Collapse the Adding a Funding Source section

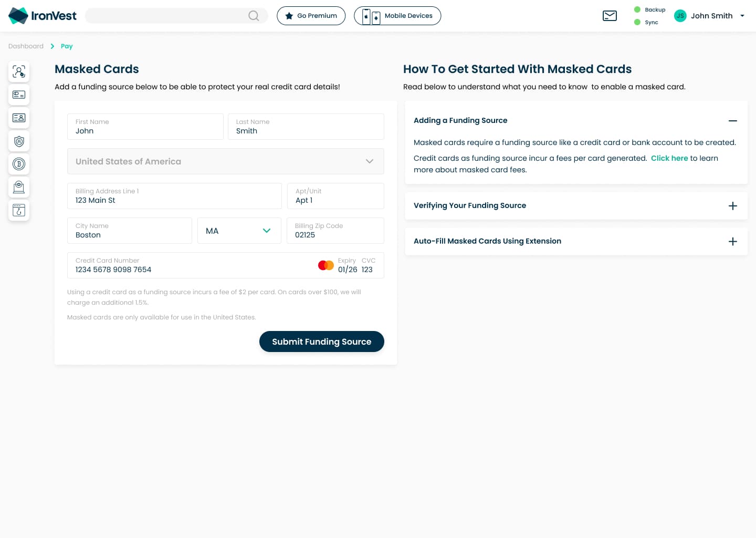point(733,121)
